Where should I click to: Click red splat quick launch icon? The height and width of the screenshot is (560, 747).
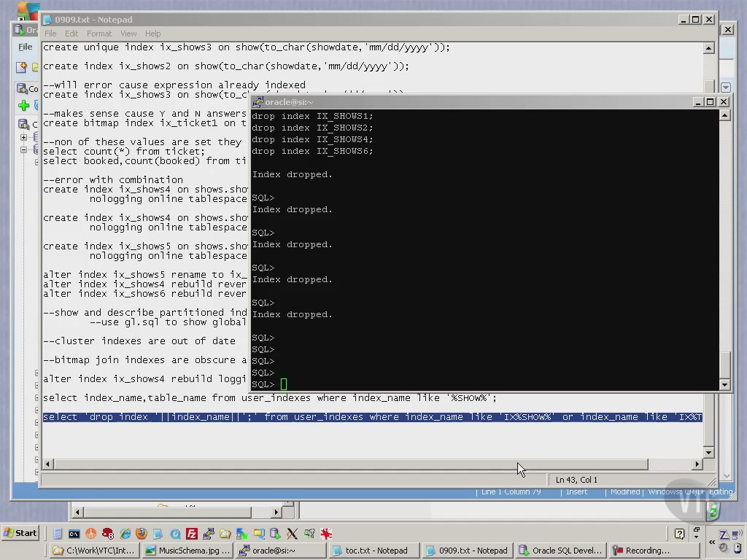point(326,534)
